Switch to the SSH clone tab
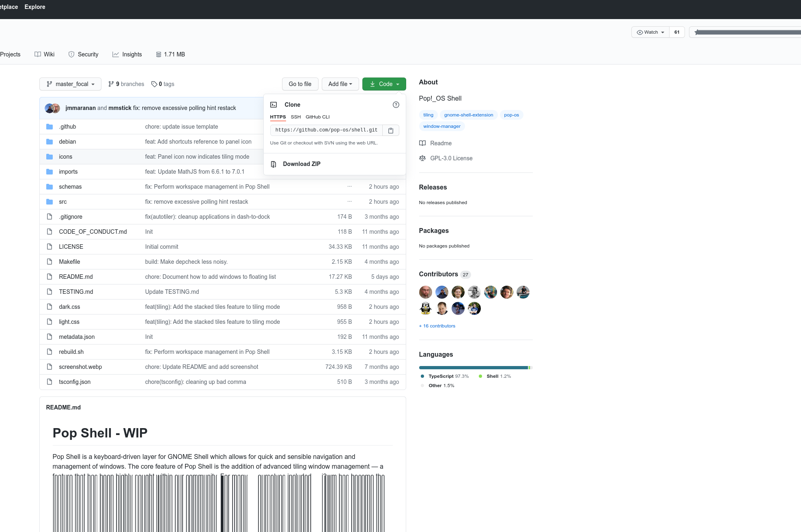The width and height of the screenshot is (801, 532). 296,117
